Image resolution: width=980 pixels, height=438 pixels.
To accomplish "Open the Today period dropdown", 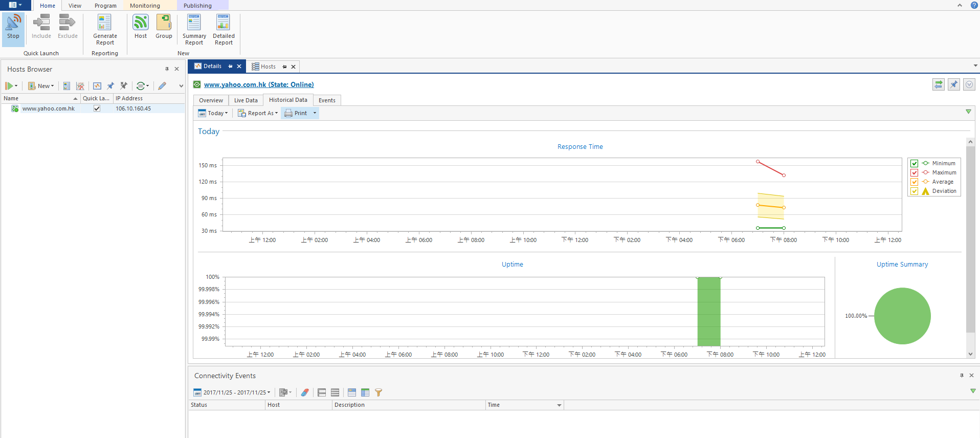I will coord(213,113).
